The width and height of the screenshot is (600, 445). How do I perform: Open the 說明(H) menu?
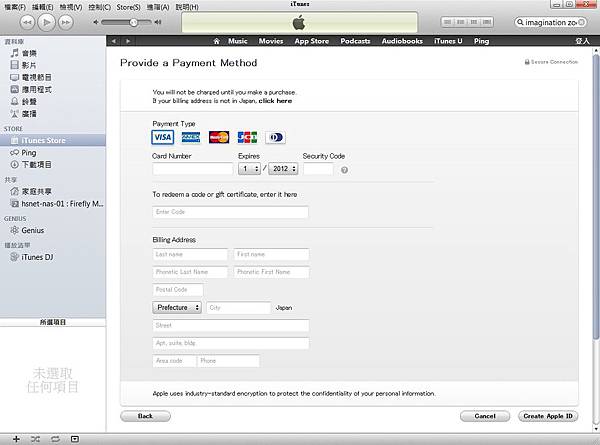click(x=187, y=7)
